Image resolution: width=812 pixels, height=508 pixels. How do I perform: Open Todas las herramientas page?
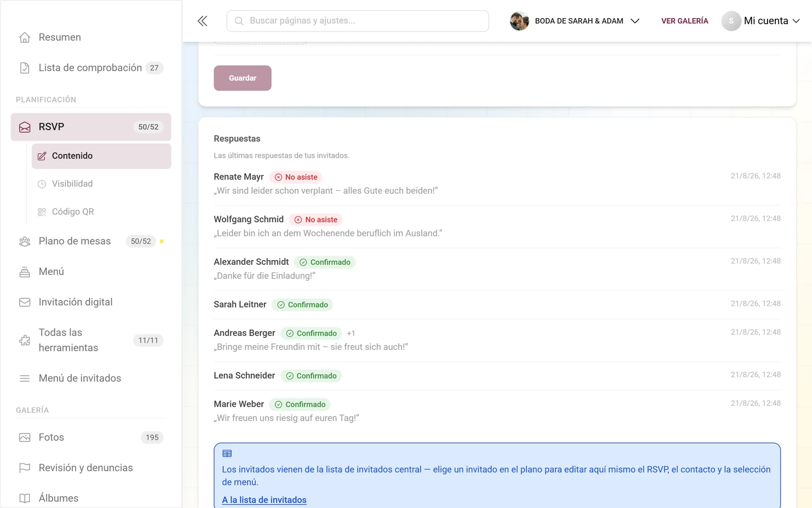91,340
